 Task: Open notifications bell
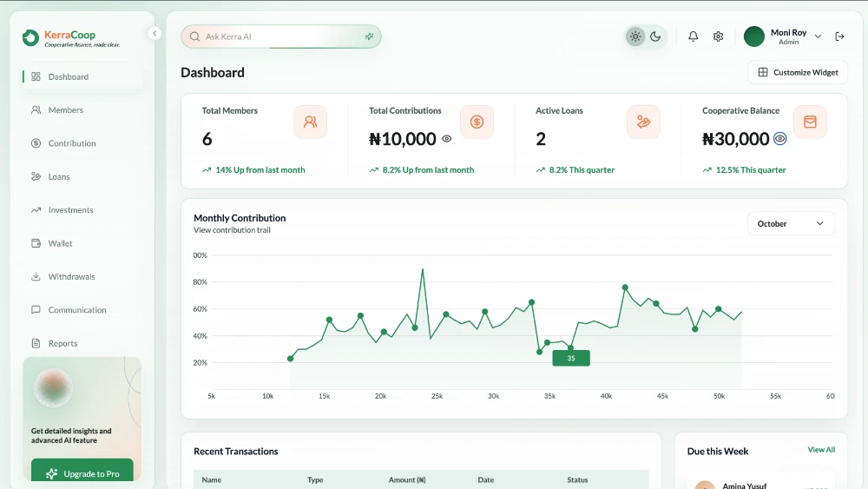tap(693, 36)
